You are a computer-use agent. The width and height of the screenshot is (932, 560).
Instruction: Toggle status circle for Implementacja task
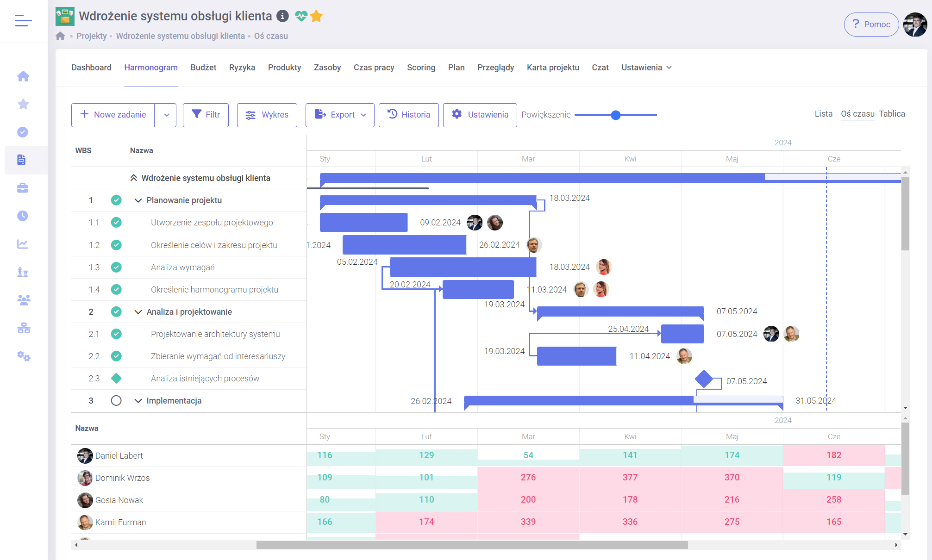coord(116,401)
